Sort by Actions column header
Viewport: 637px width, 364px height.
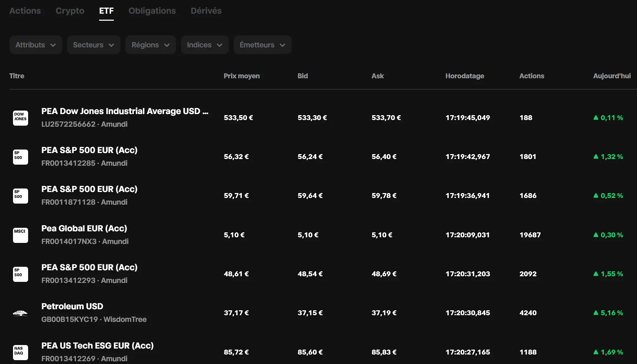pos(532,76)
